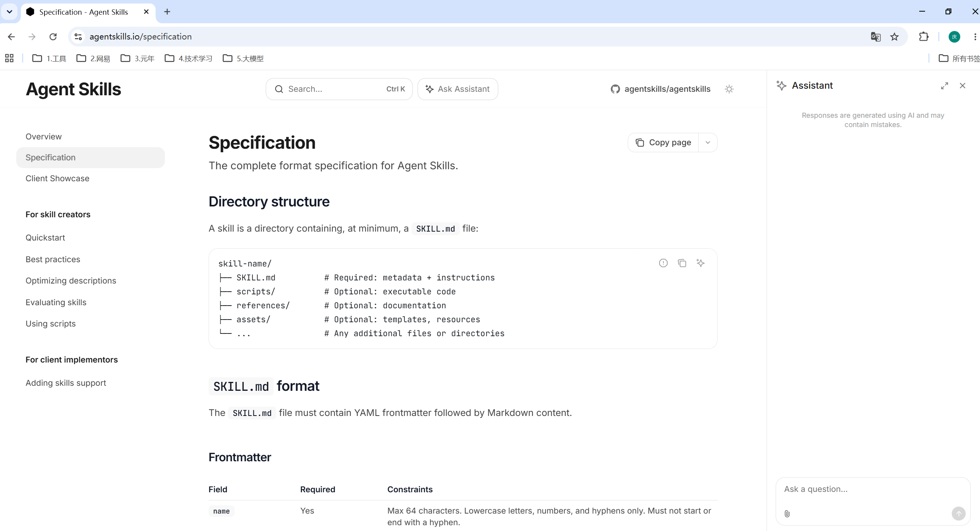Click the 'name' field cell
The image size is (980, 531).
click(221, 511)
